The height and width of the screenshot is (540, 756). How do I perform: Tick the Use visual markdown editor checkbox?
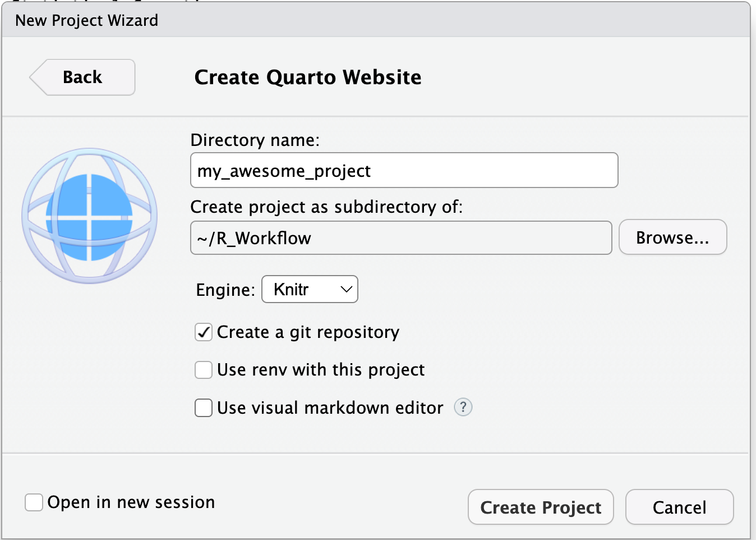click(204, 408)
